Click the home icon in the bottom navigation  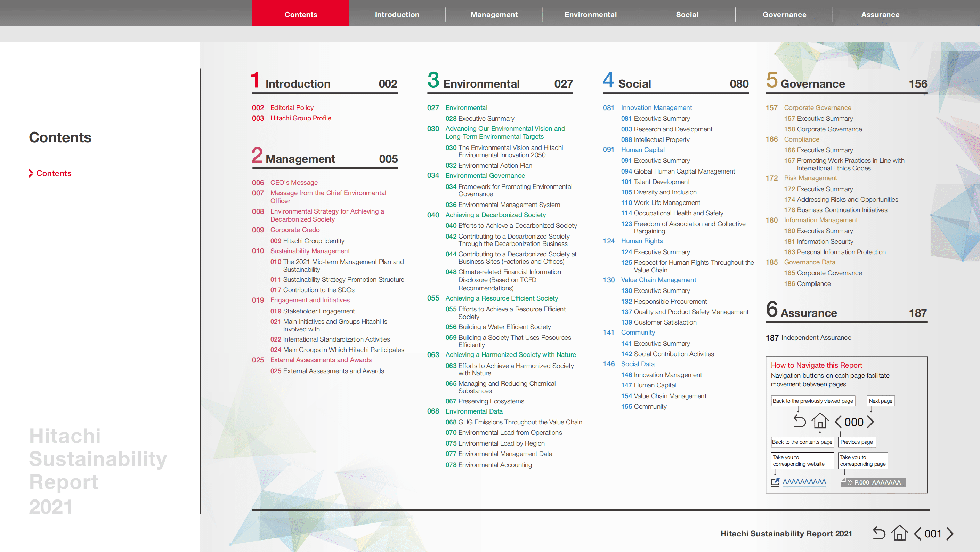tap(899, 533)
